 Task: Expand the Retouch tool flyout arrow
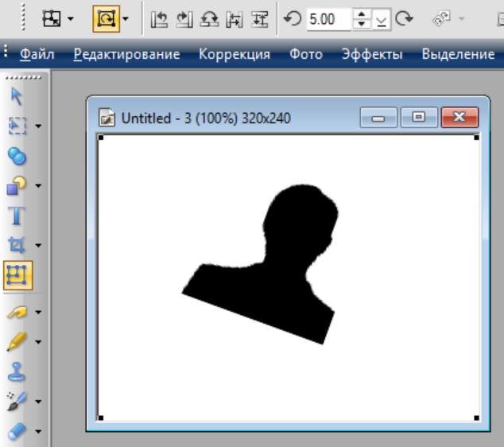click(x=38, y=312)
